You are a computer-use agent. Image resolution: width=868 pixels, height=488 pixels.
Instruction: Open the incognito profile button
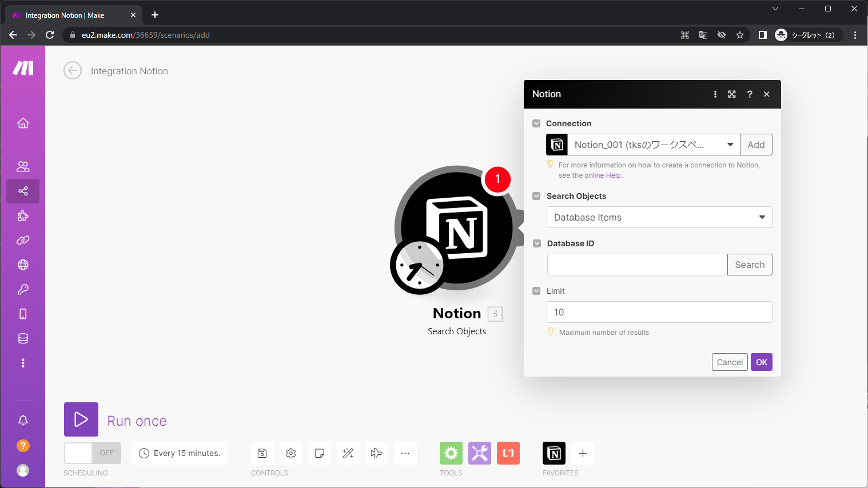coord(808,35)
